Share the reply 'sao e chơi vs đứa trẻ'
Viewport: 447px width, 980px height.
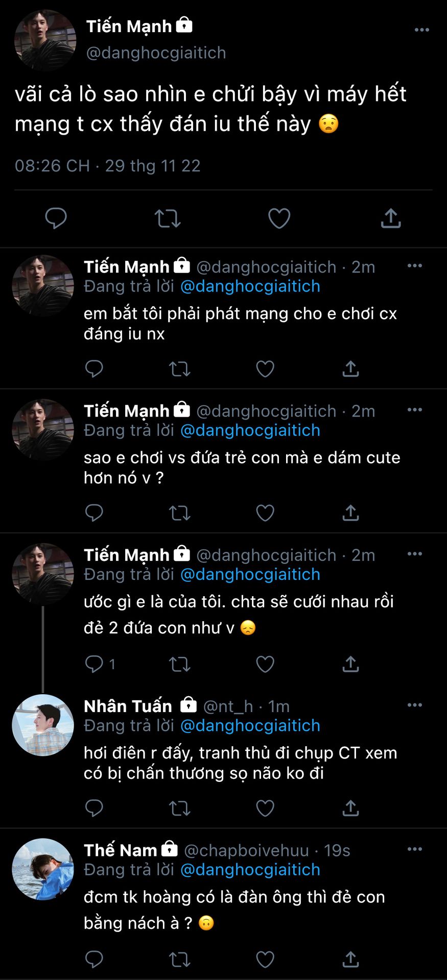(350, 512)
